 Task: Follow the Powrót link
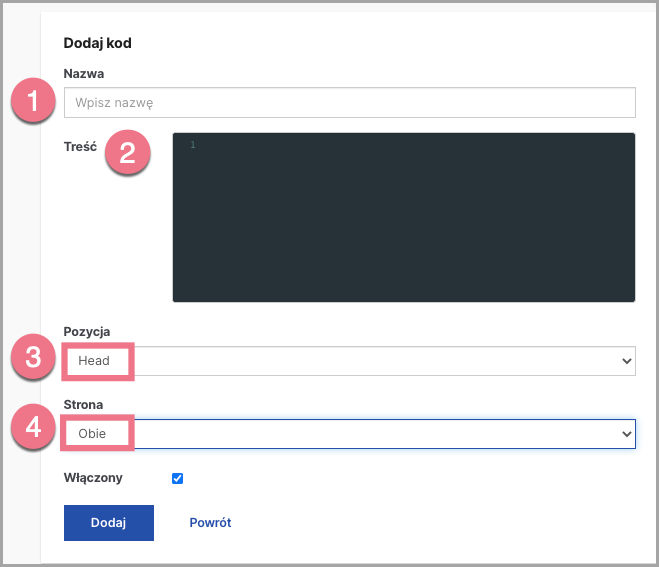coord(210,522)
